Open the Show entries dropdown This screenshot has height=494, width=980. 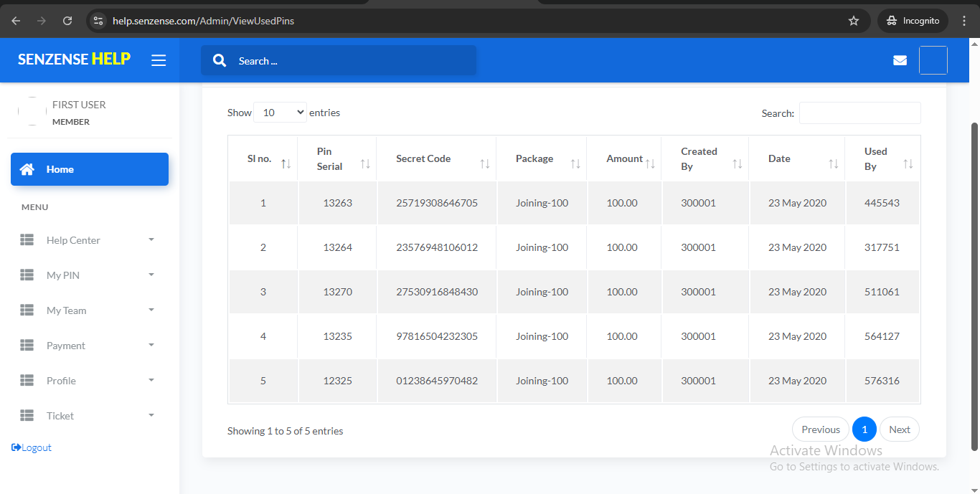pos(280,113)
